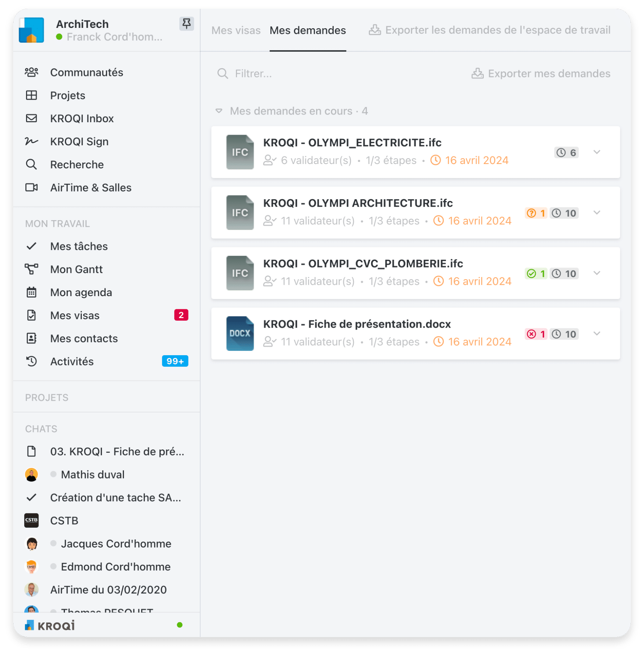Expand the OLYMPI ARCHITECTURE.ifc request chevron
Viewport: 644px width, 655px height.
pyautogui.click(x=597, y=213)
